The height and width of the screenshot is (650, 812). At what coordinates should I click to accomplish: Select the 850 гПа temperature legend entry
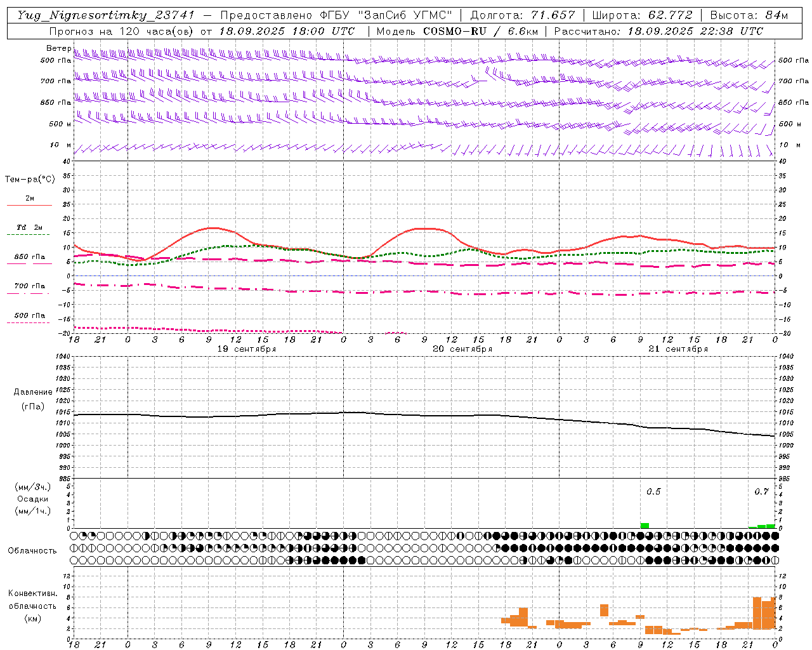(29, 258)
